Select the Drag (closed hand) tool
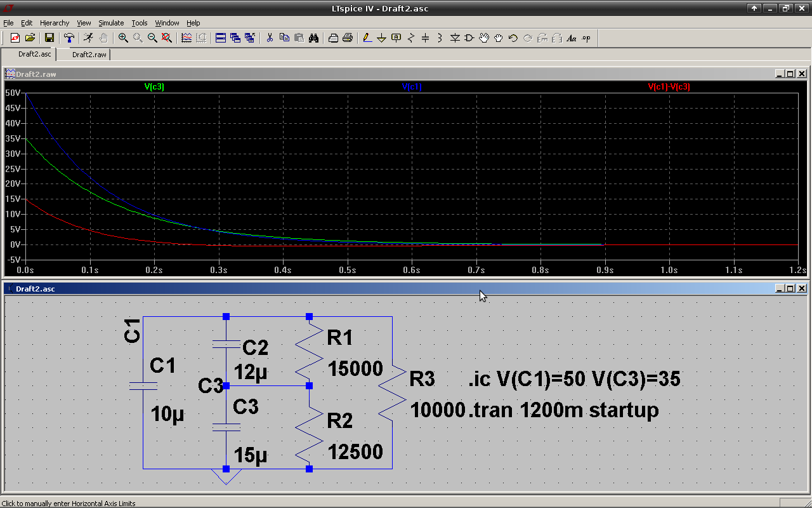This screenshot has width=812, height=508. click(x=499, y=38)
